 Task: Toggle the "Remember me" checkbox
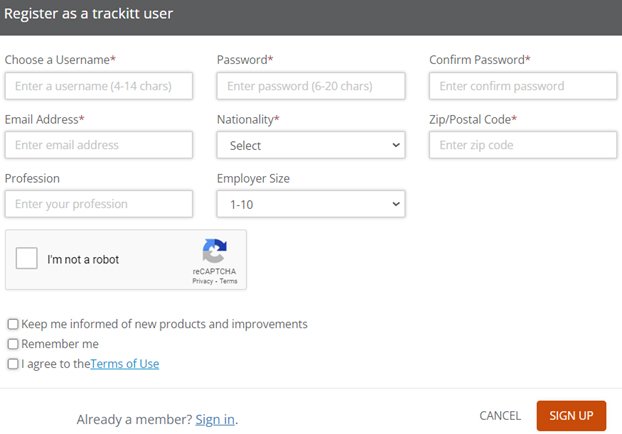click(13, 344)
